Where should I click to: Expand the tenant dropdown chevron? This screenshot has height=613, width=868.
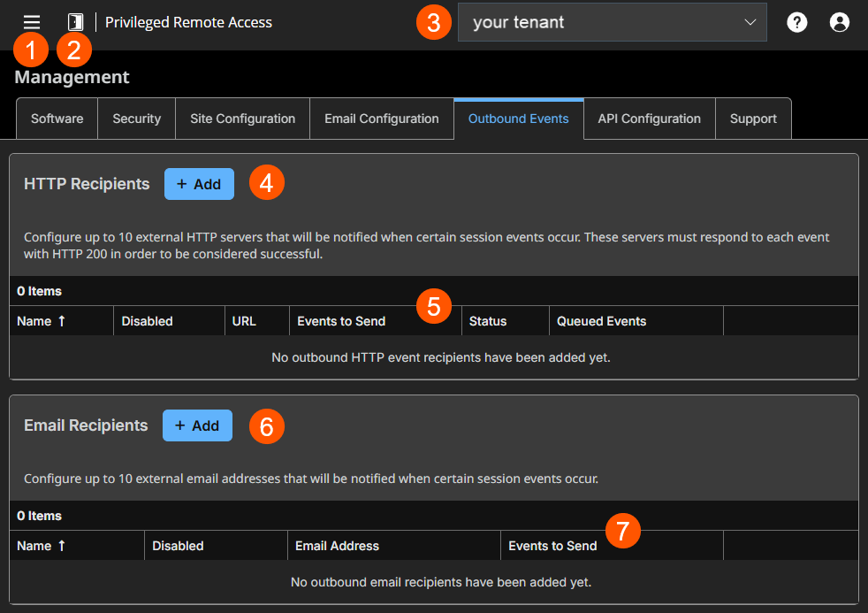(750, 21)
